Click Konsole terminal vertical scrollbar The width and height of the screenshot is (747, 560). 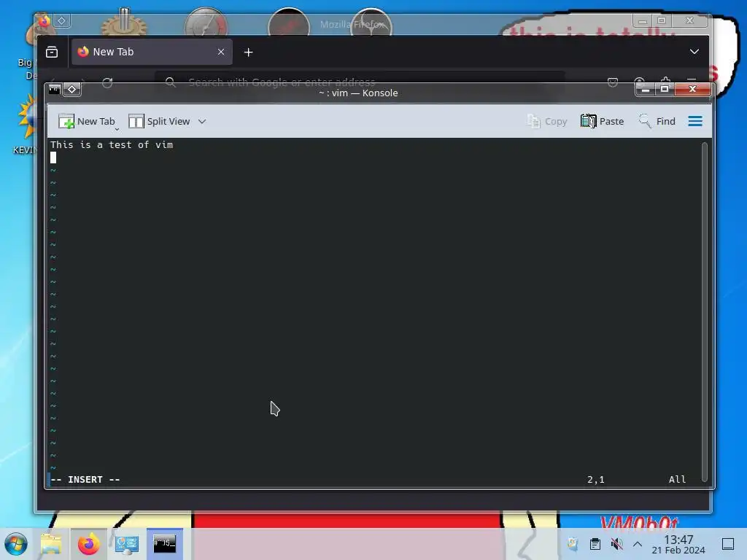705,312
